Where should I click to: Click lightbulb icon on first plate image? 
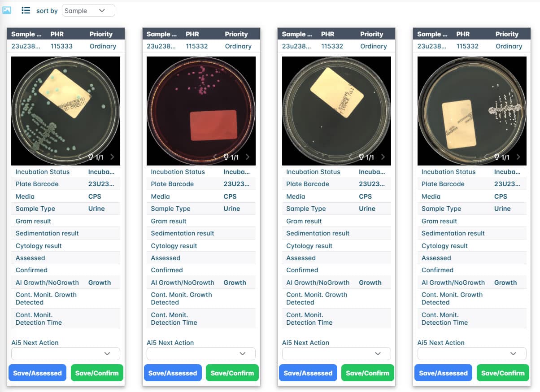[x=91, y=157]
